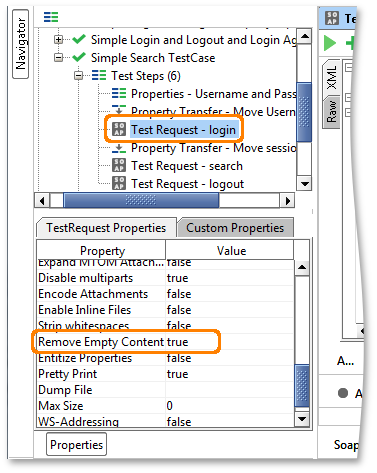Viewport: 377px width, 473px height.
Task: Click the Properties button at bottom
Action: click(x=76, y=444)
